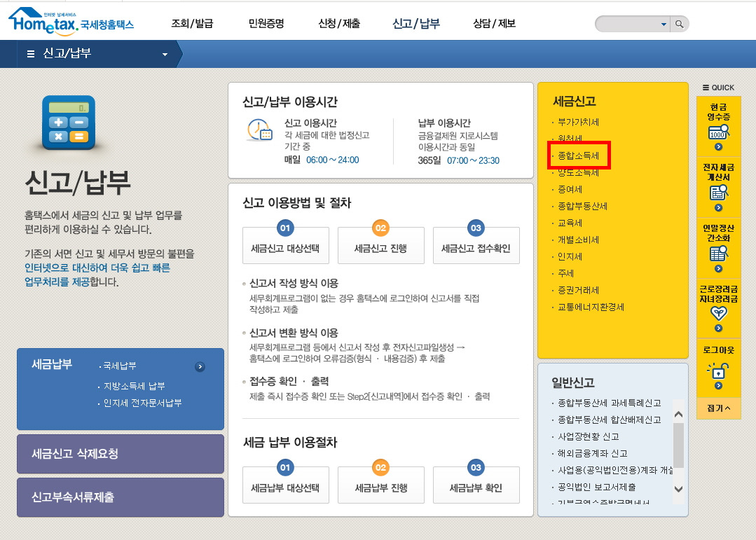Click the hamburger icon beside 신고/납부
This screenshot has width=756, height=540.
pyautogui.click(x=29, y=53)
